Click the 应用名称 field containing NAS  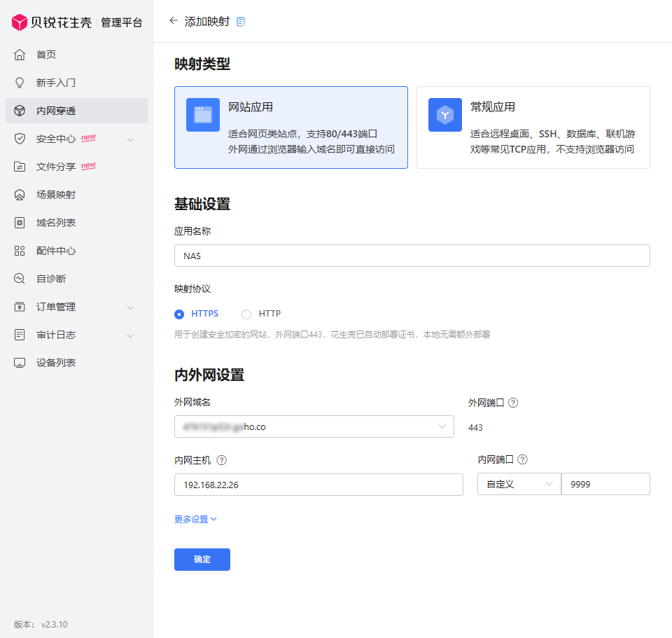pos(412,256)
